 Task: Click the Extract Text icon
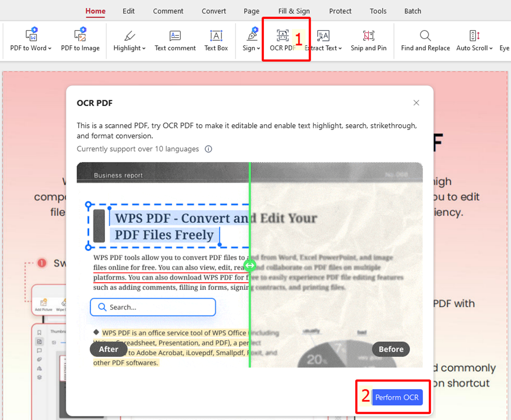(x=323, y=36)
